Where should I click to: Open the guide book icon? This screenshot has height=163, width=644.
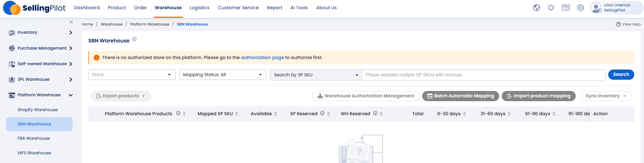tap(566, 8)
